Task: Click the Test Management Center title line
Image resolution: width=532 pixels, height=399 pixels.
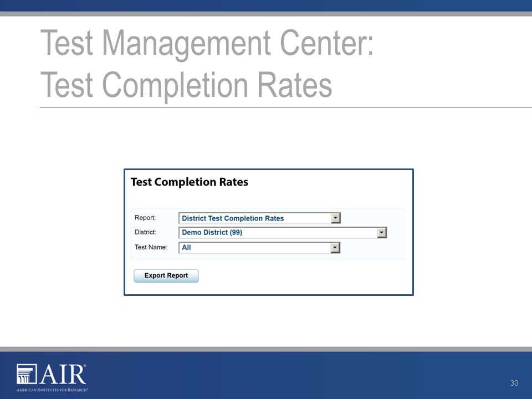Action: pos(207,43)
